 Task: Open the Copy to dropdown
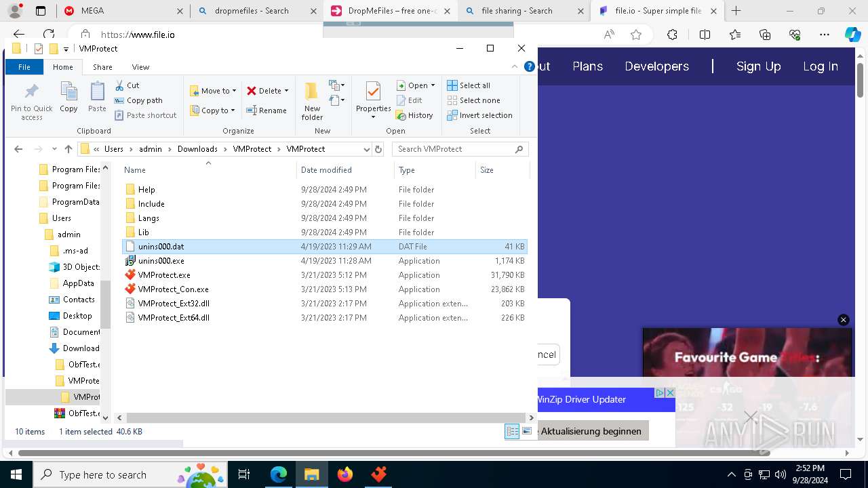(212, 110)
